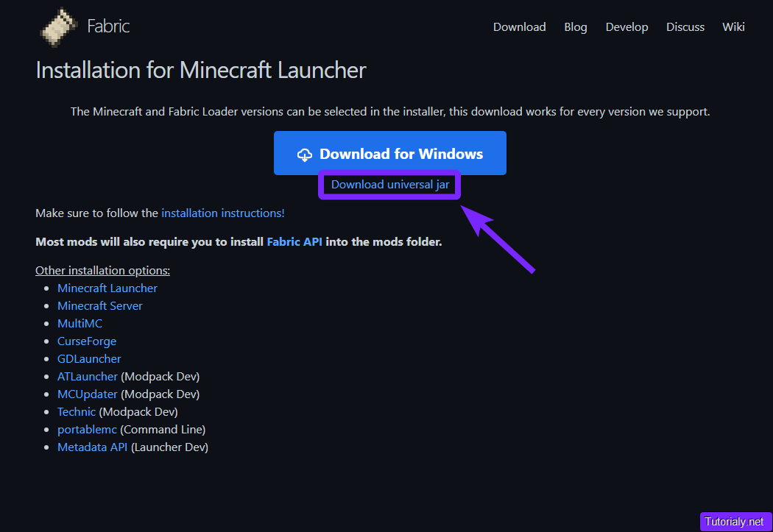Screen dimensions: 773x532
Task: Open the CurseForge link
Action: [x=86, y=341]
